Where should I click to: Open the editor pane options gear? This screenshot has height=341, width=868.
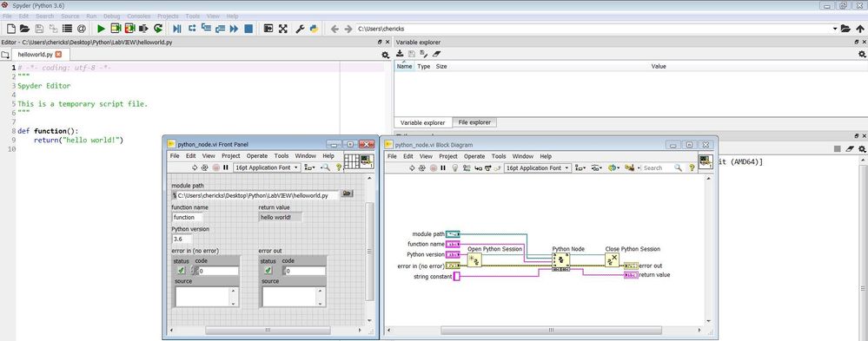tap(385, 55)
